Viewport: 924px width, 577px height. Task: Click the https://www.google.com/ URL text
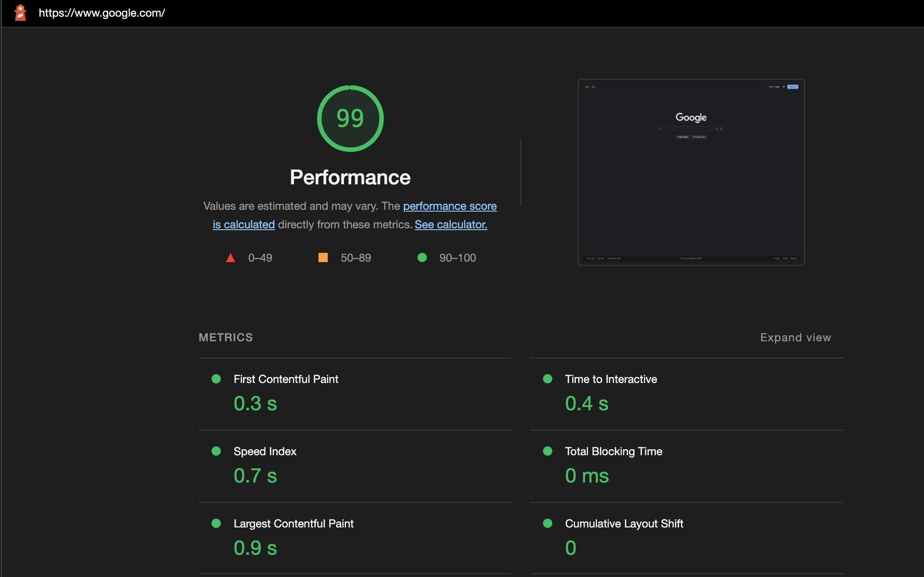[102, 13]
